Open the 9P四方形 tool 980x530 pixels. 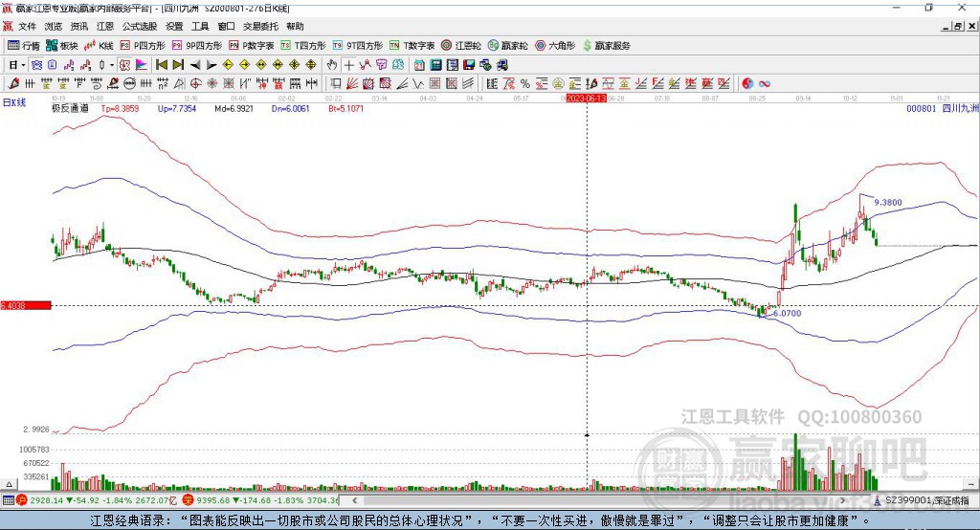pos(197,46)
